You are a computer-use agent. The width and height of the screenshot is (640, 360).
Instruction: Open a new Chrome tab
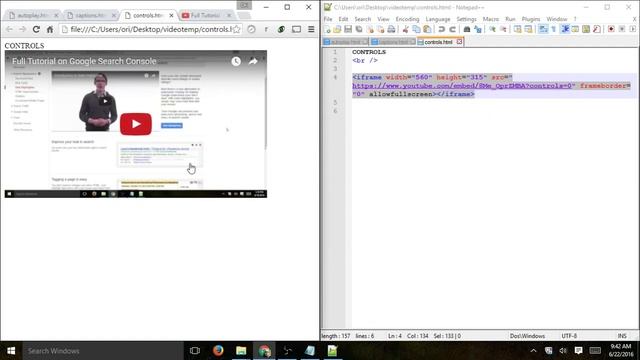(x=244, y=16)
